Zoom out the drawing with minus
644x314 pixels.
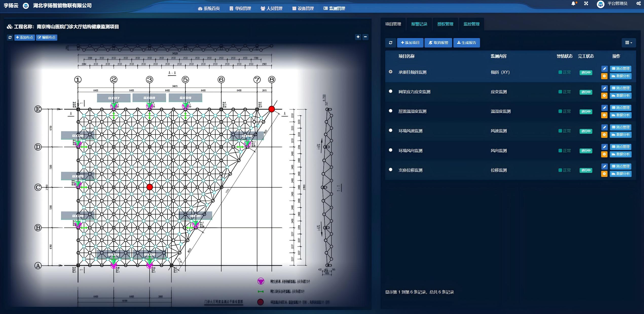365,37
